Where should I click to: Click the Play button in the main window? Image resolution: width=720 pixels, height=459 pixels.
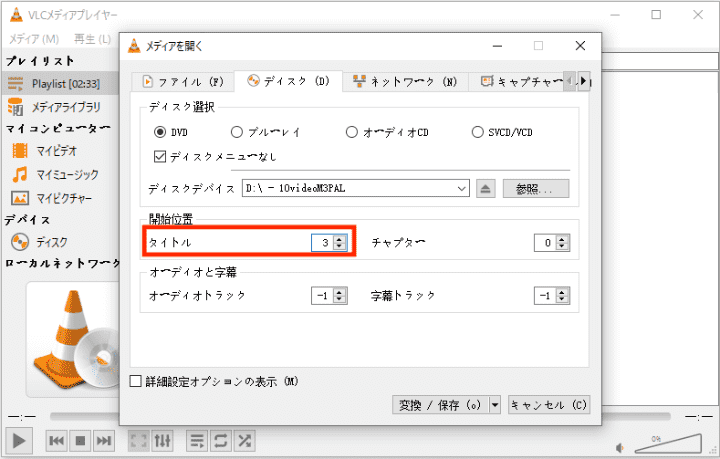19,441
